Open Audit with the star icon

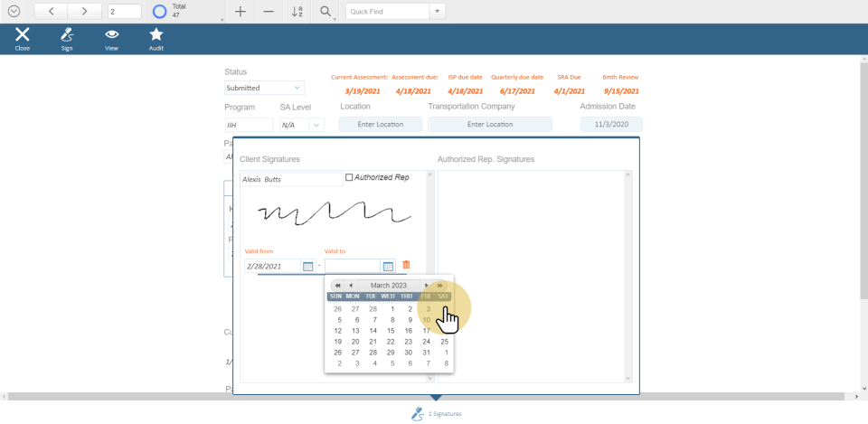pyautogui.click(x=156, y=38)
